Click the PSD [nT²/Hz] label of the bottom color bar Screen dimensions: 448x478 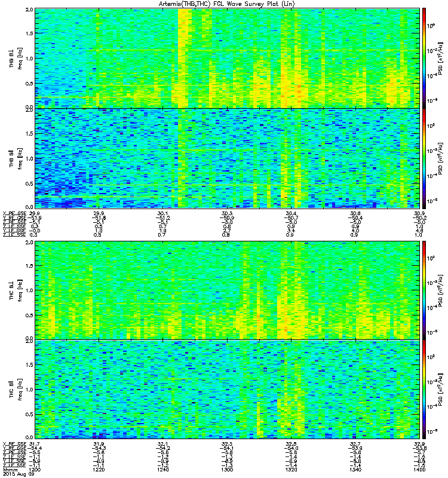pyautogui.click(x=440, y=390)
